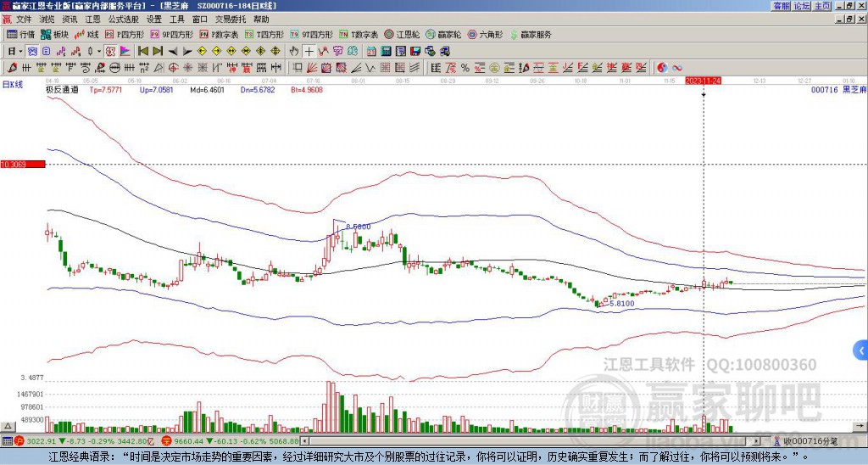The height and width of the screenshot is (465, 868).
Task: Click the truck icon in toolbar
Action: 444,51
